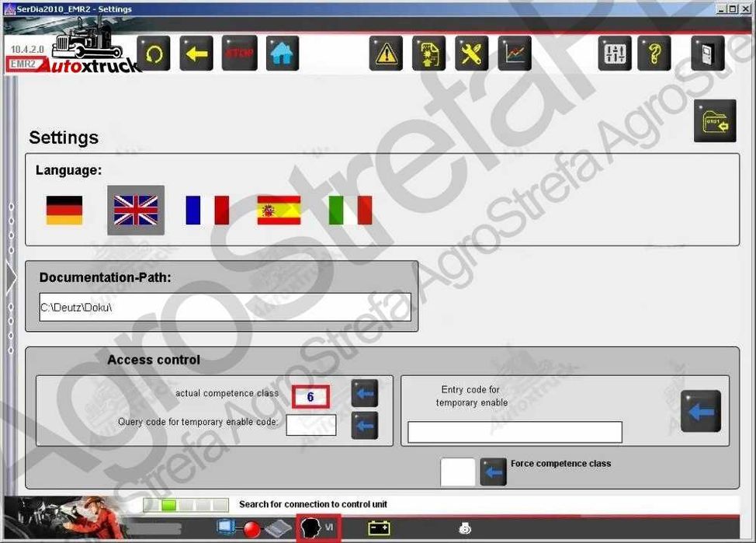Click the red STOP button icon
The image size is (756, 543).
(x=239, y=54)
